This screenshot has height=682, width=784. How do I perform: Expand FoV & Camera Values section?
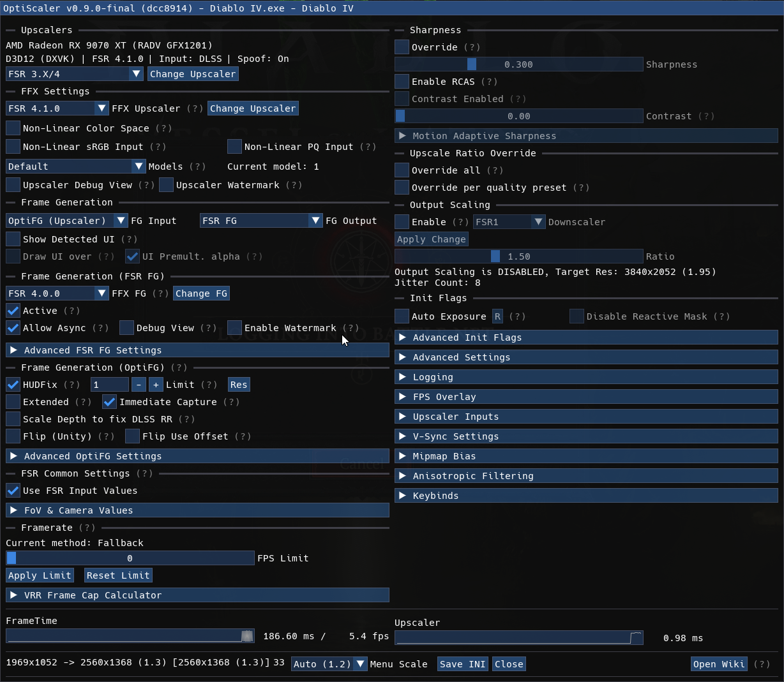point(197,510)
